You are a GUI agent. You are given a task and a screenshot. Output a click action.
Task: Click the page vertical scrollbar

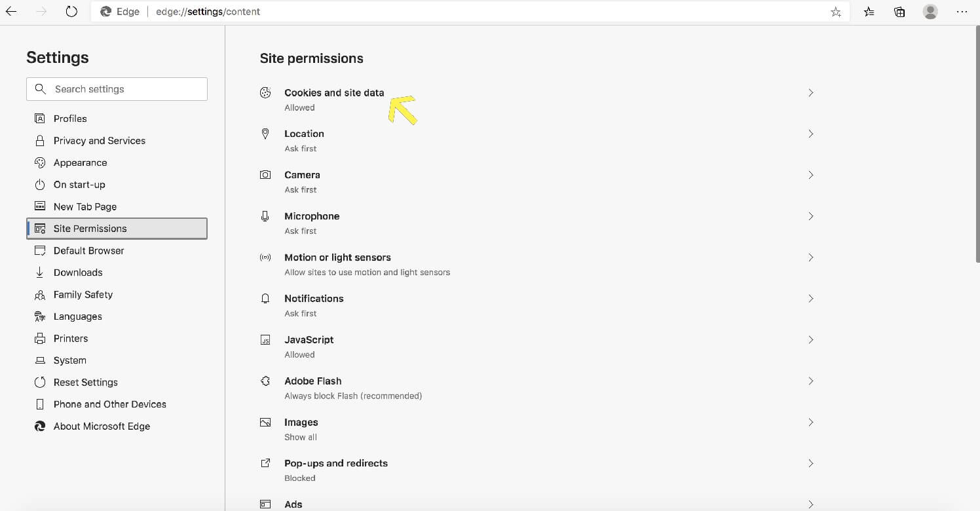coord(977,144)
